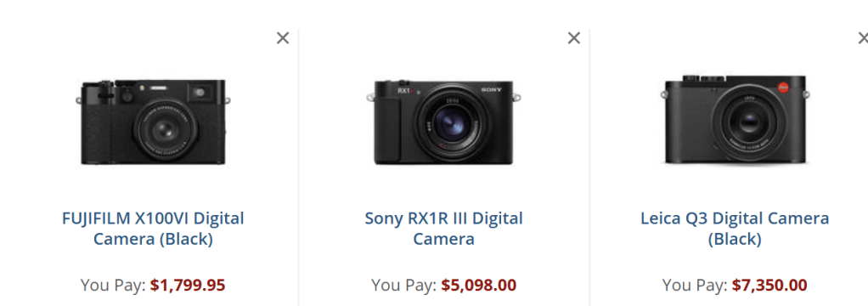Screen dimensions: 868x306
Task: Click the SONY logo on the camera body
Action: pyautogui.click(x=491, y=90)
